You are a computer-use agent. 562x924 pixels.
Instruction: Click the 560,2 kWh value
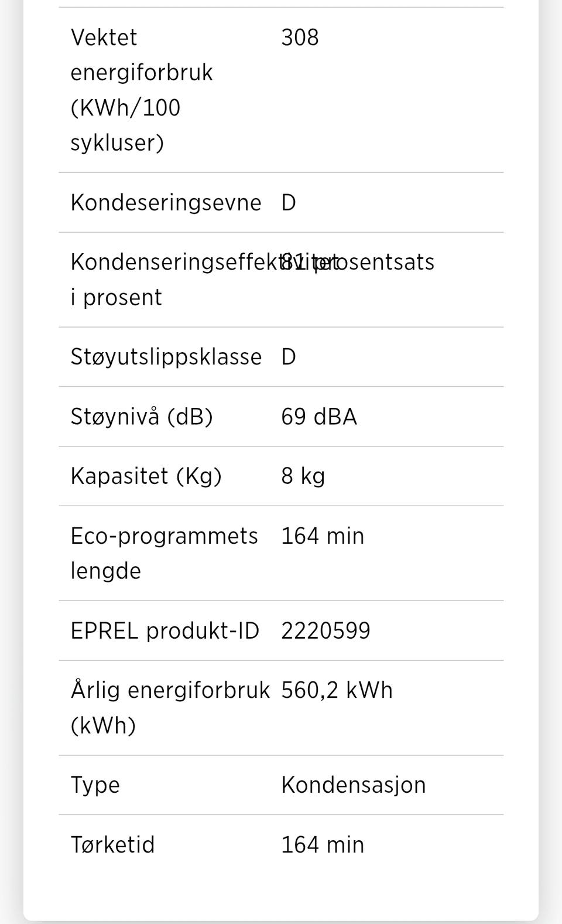(337, 690)
